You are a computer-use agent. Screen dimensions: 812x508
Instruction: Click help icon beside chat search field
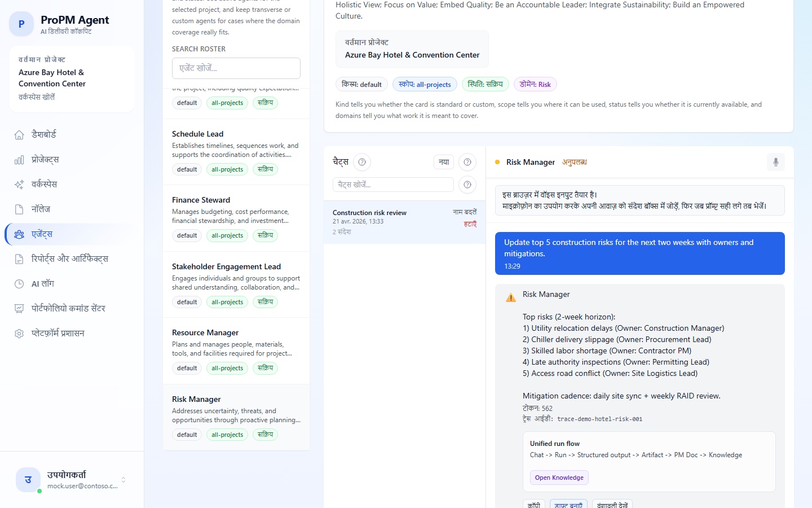point(467,185)
